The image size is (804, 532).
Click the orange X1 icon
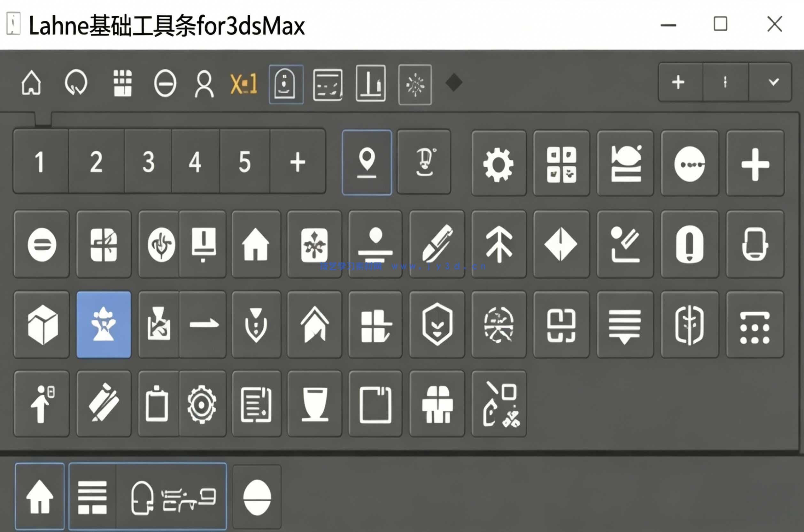pyautogui.click(x=244, y=84)
